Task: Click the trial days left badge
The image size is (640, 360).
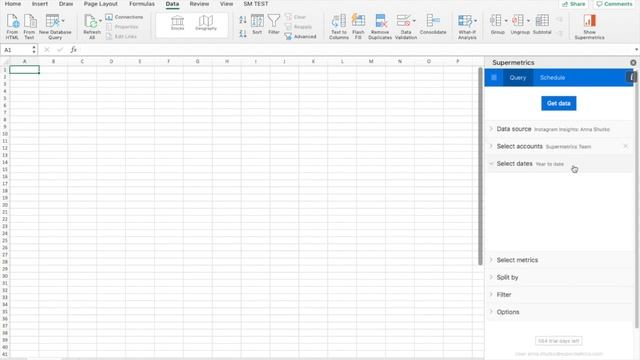Action: pos(558,341)
